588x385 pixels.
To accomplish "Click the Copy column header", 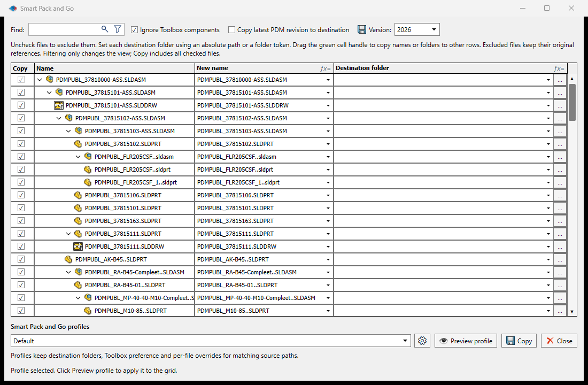I will pos(22,68).
